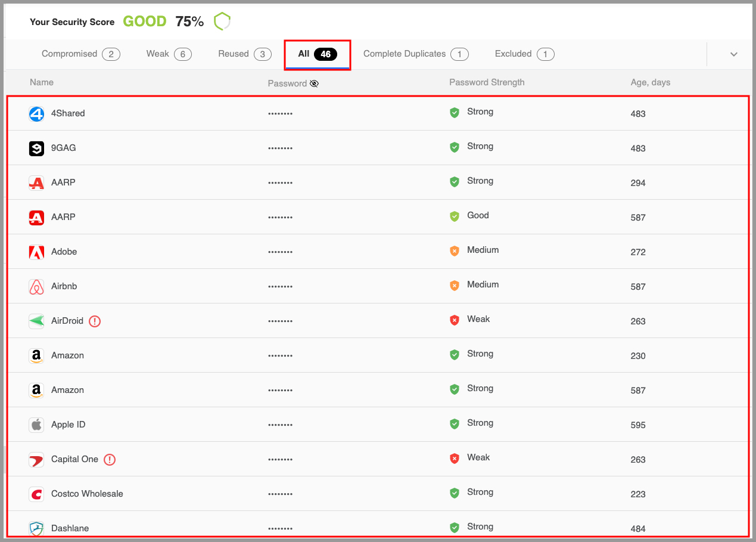Click the 75% security score value
The image size is (756, 542).
[x=189, y=21]
